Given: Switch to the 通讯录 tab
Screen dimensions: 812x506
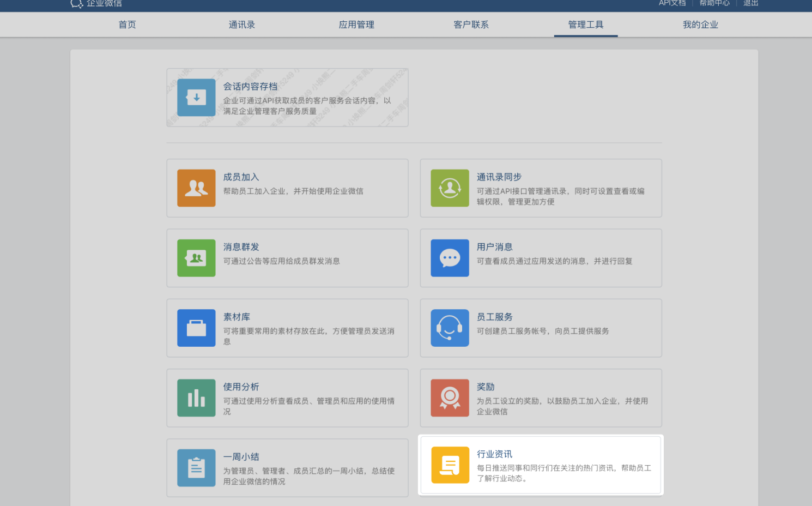Looking at the screenshot, I should (242, 25).
